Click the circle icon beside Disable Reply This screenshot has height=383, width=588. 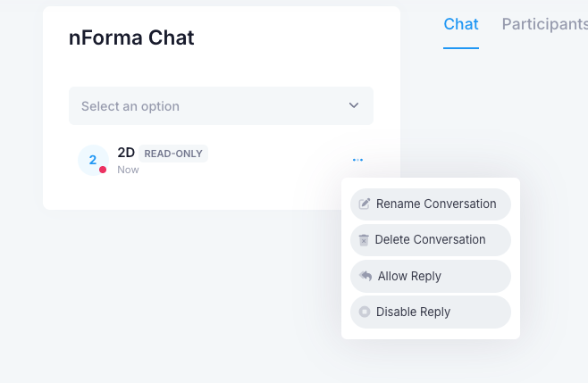365,312
